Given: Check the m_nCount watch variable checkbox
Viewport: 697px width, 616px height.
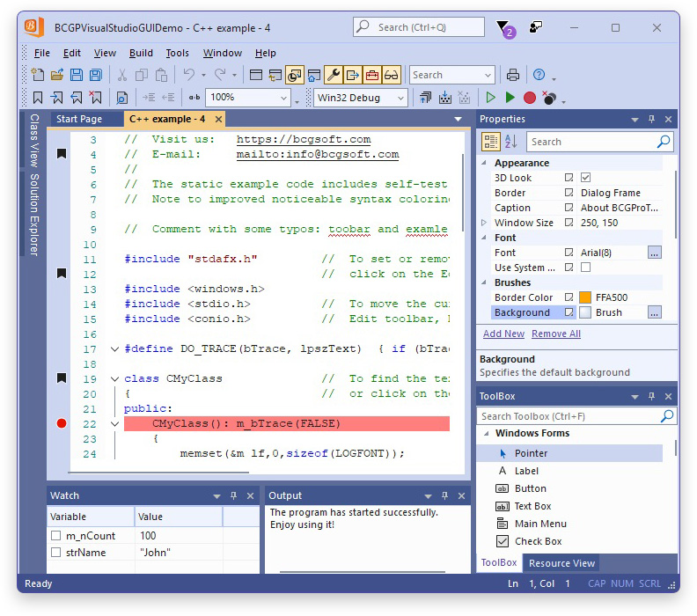Looking at the screenshot, I should click(x=56, y=535).
